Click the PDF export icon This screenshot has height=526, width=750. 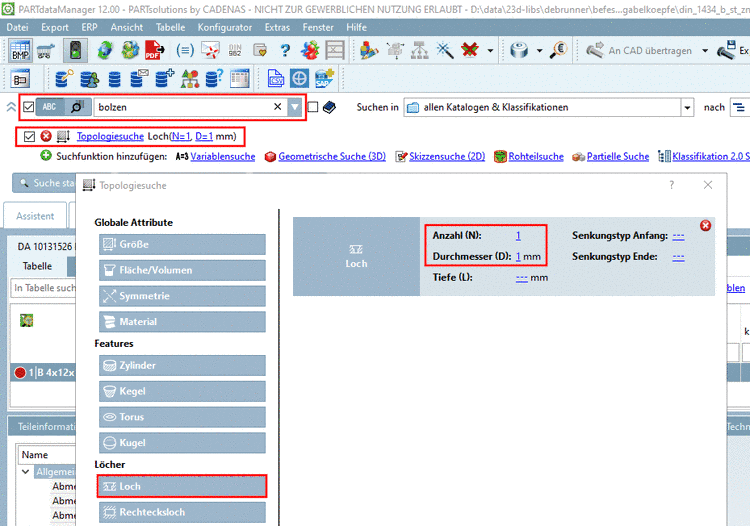[154, 50]
